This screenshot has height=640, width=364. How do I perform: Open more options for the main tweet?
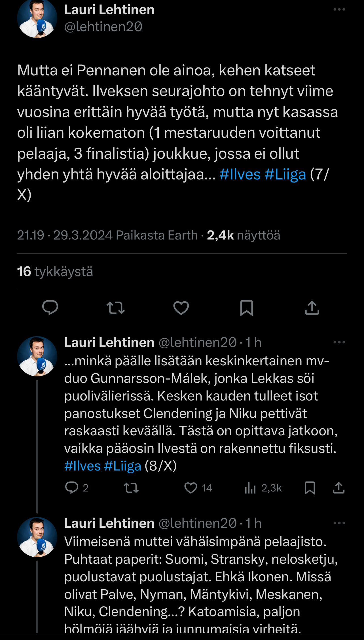point(339,10)
